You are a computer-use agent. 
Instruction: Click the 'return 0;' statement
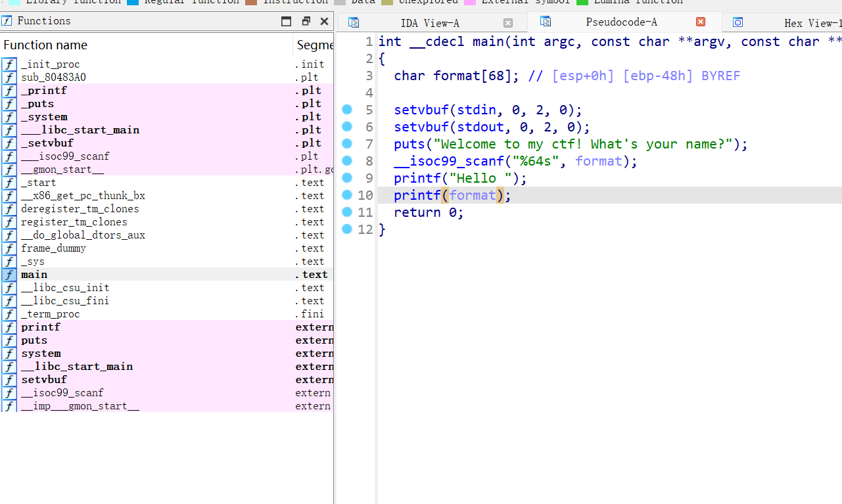tap(429, 213)
